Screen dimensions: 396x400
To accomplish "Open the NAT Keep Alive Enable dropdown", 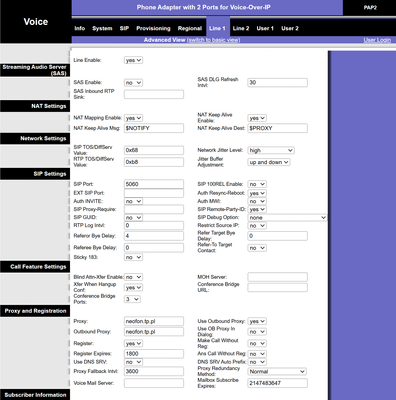I will 257,118.
